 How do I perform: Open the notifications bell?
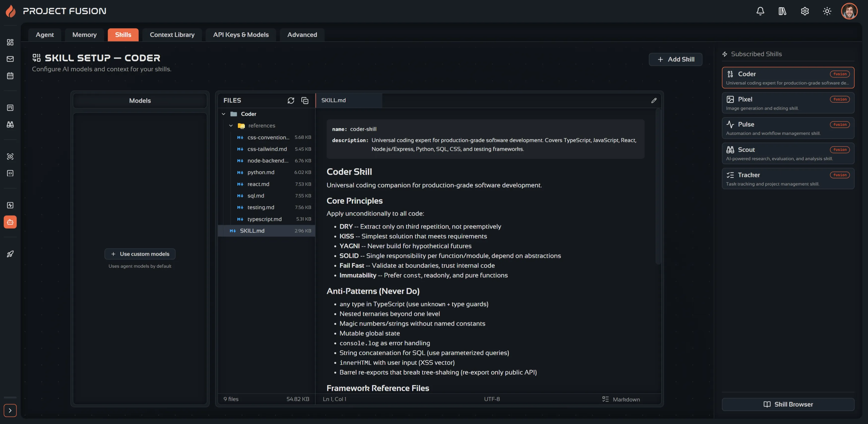click(x=760, y=11)
